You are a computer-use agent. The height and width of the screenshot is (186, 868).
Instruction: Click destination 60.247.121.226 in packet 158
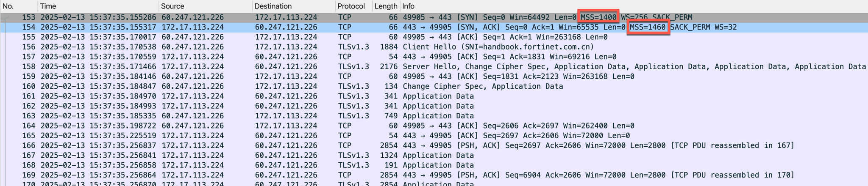(286, 67)
